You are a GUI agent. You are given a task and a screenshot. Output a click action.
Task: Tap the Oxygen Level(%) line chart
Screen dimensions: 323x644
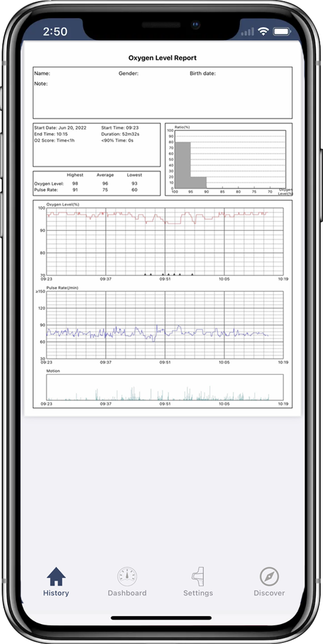[162, 240]
